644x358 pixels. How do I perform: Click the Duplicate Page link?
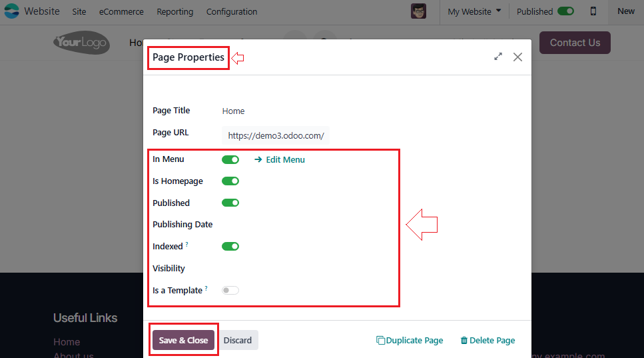coord(414,340)
